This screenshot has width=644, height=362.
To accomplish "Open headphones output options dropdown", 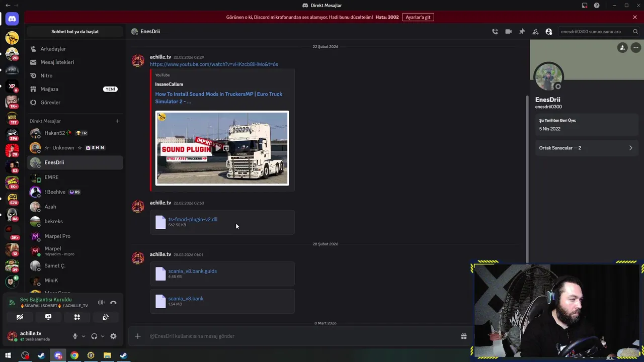I will (102, 336).
